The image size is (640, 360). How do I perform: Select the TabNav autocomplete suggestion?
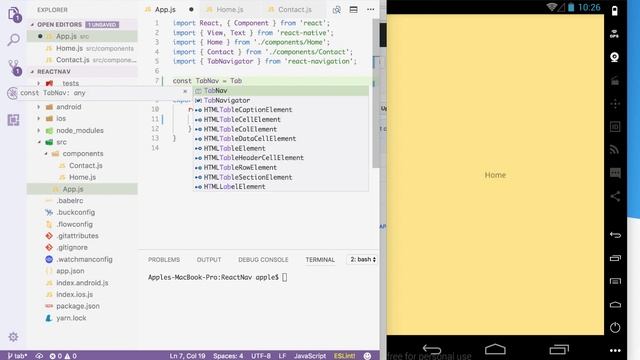coord(281,91)
